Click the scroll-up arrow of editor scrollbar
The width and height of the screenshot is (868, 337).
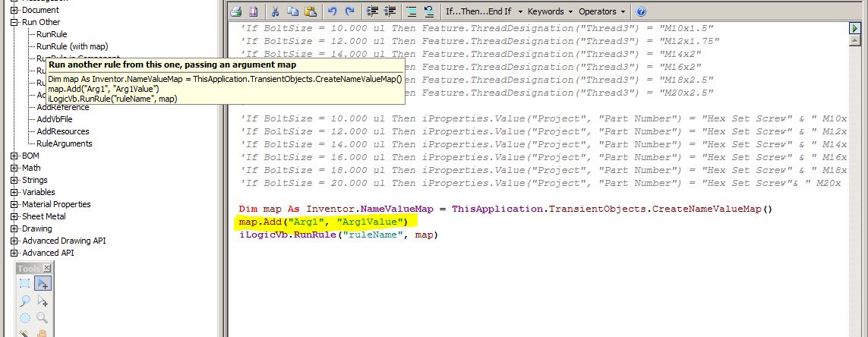point(855,40)
